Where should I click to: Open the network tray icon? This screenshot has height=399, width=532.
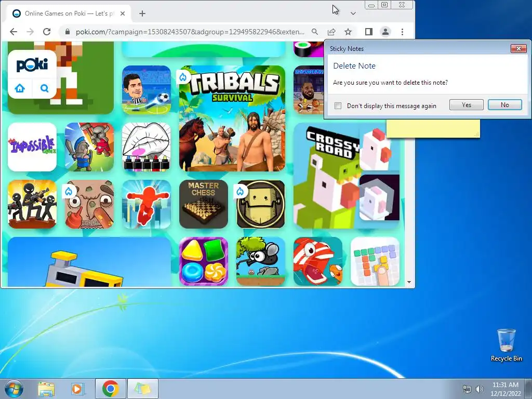(x=467, y=389)
